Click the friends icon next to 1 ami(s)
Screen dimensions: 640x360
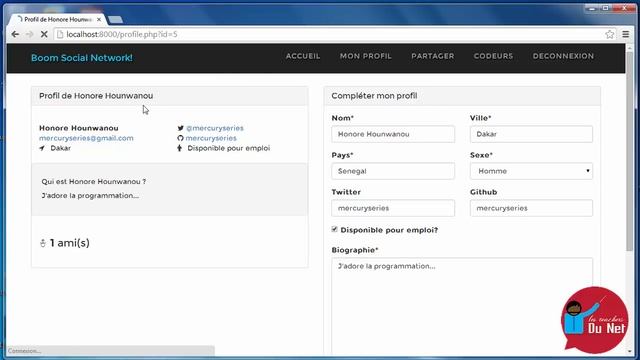(42, 243)
